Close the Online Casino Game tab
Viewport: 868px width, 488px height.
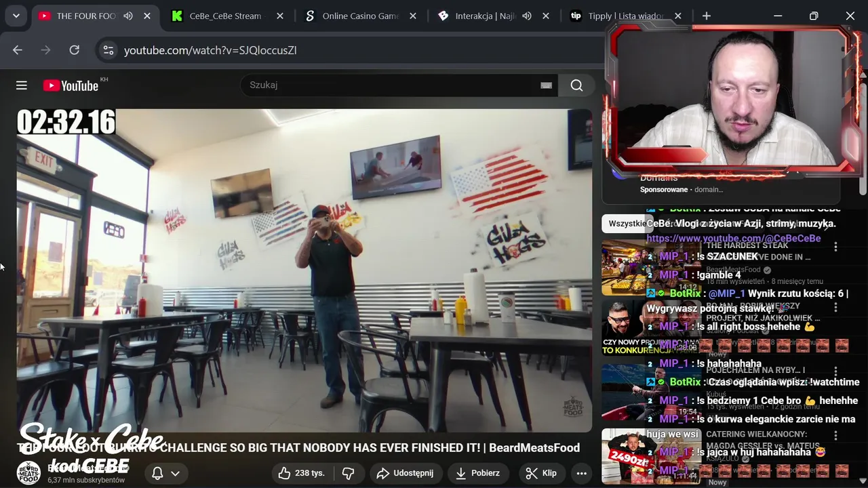click(x=413, y=16)
